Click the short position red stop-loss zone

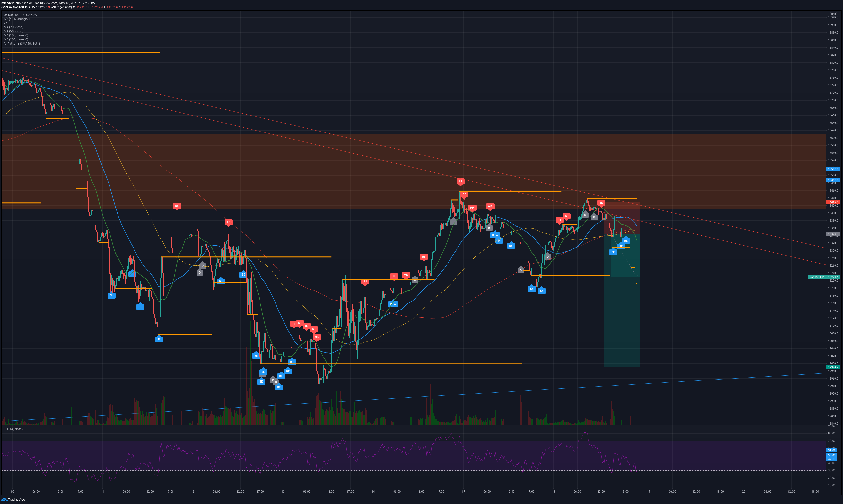(x=622, y=218)
